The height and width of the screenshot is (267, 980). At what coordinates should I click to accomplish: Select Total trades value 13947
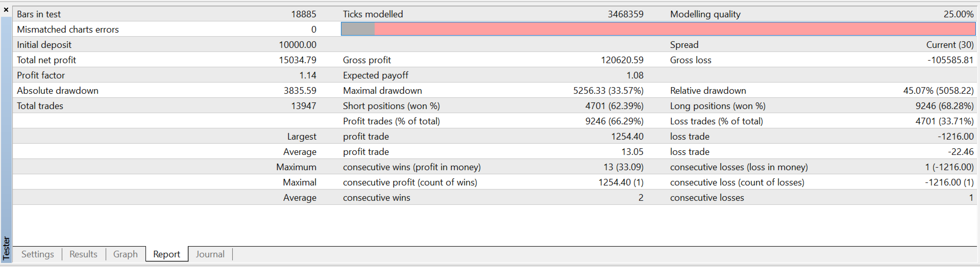(x=304, y=106)
